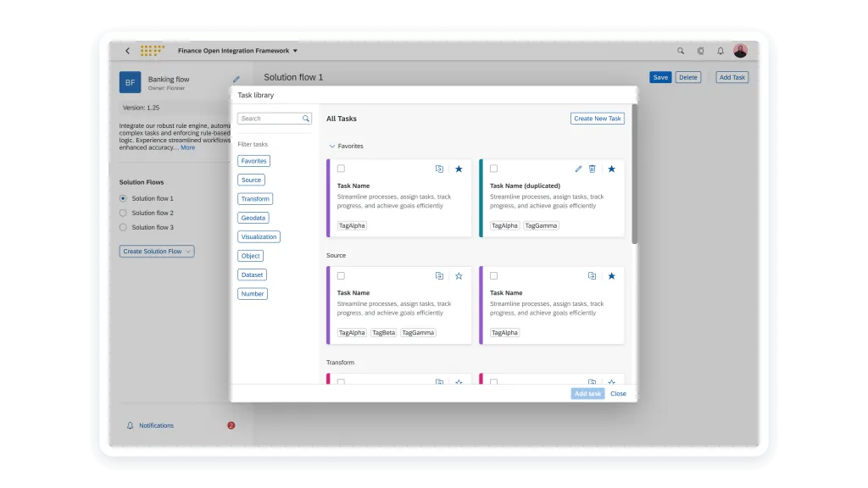Image resolution: width=868 pixels, height=488 pixels.
Task: Click search icon in Task library search
Action: [305, 119]
